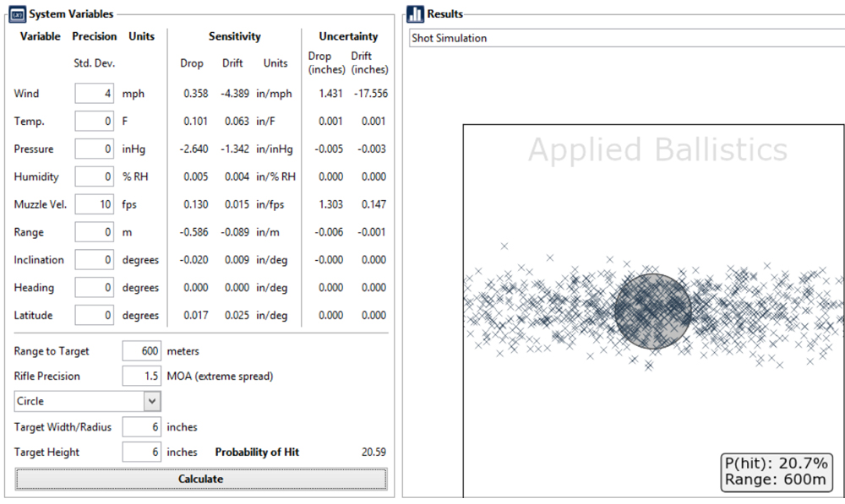This screenshot has width=845, height=504.
Task: Edit the Range standard deviation field
Action: click(x=95, y=232)
